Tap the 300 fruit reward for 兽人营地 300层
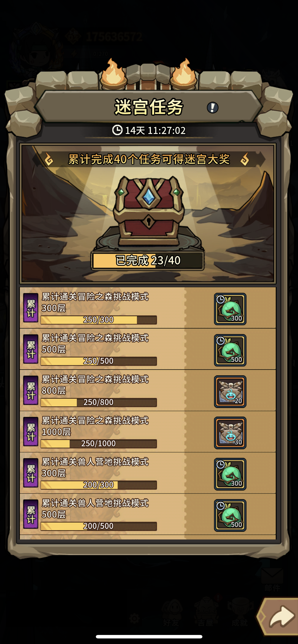This screenshot has width=298, height=644. coord(230,474)
